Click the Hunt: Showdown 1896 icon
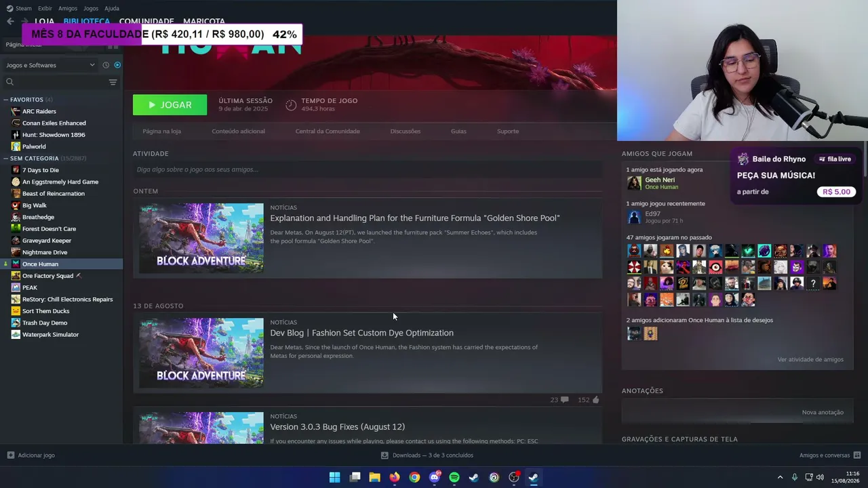Viewport: 868px width, 488px height. (16, 135)
